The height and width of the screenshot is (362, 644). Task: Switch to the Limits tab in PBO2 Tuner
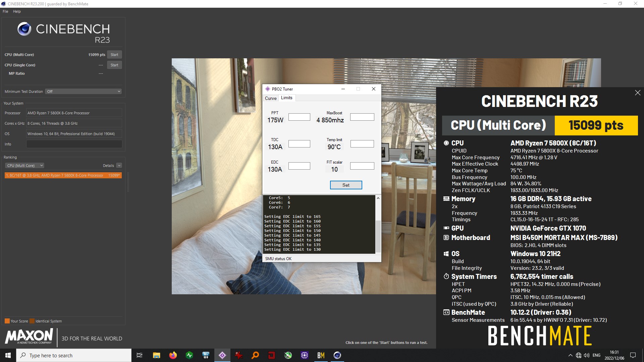(x=287, y=98)
